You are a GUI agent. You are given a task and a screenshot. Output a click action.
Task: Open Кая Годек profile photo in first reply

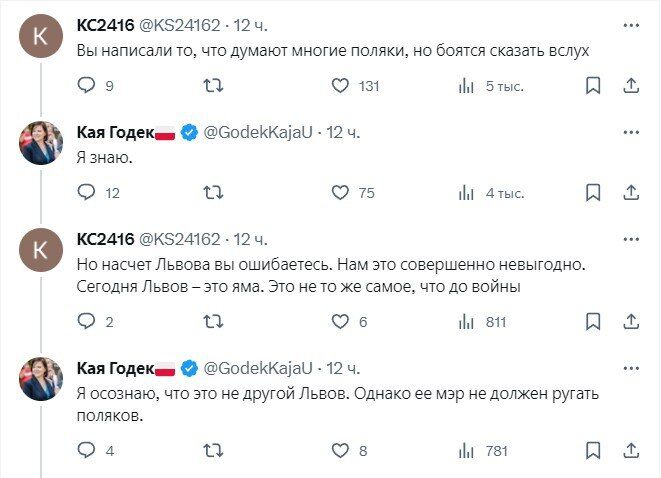[42, 146]
